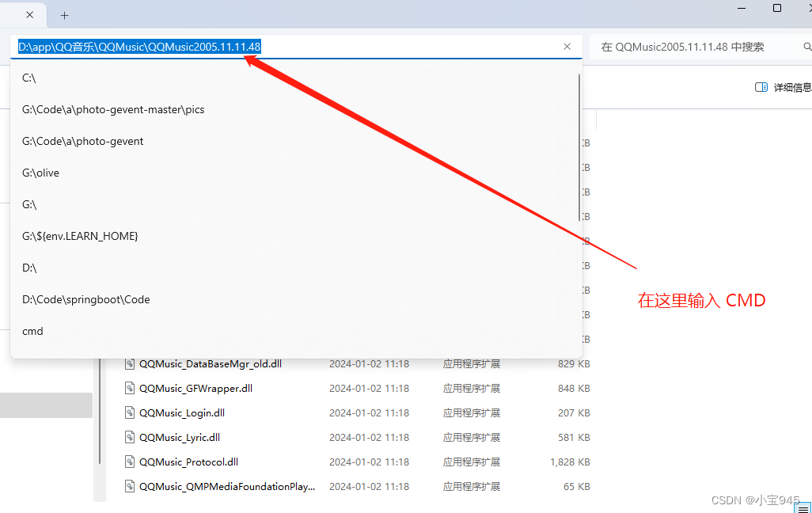Select C:\ from address suggestions
This screenshot has width=812, height=513.
296,78
